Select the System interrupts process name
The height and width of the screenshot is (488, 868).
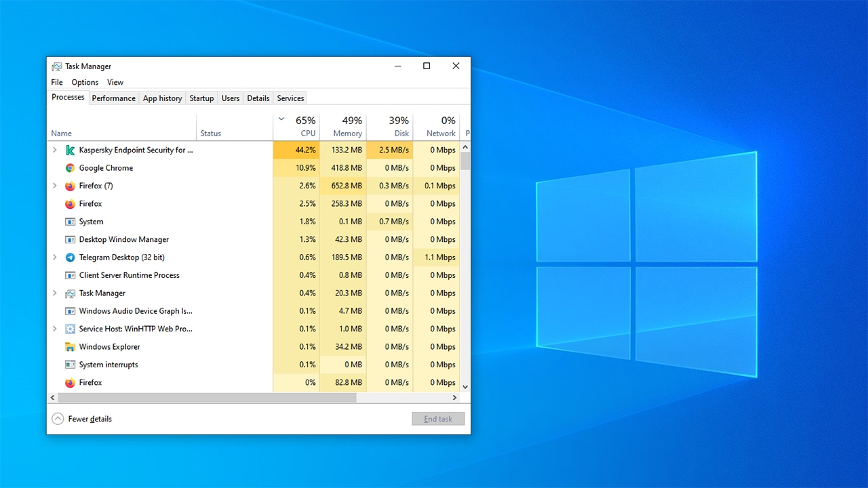tap(108, 365)
